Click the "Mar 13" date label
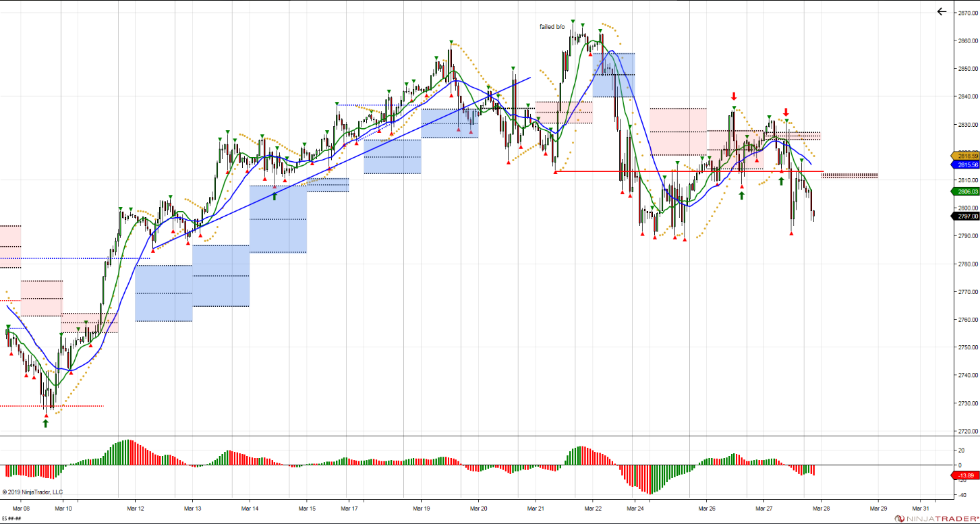The height and width of the screenshot is (524, 980). click(192, 508)
